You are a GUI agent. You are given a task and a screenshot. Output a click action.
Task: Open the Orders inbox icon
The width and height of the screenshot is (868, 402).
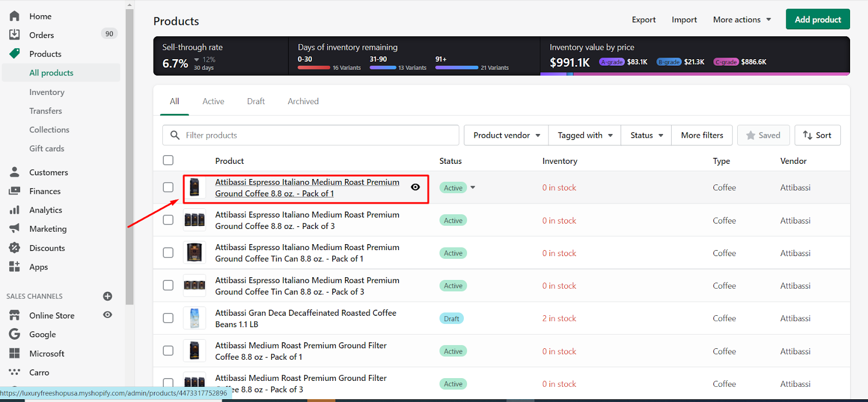tap(15, 35)
